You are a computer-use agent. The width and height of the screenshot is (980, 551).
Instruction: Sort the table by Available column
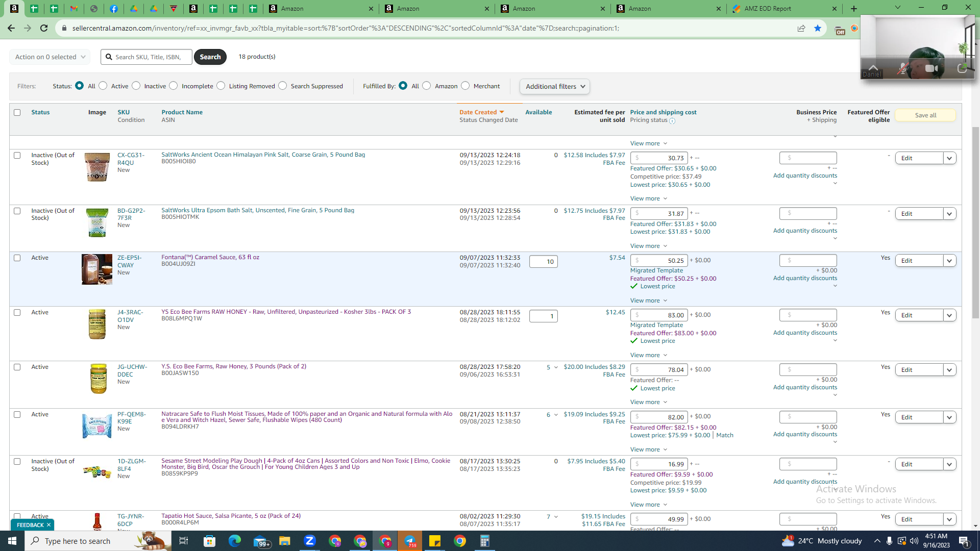click(x=538, y=112)
